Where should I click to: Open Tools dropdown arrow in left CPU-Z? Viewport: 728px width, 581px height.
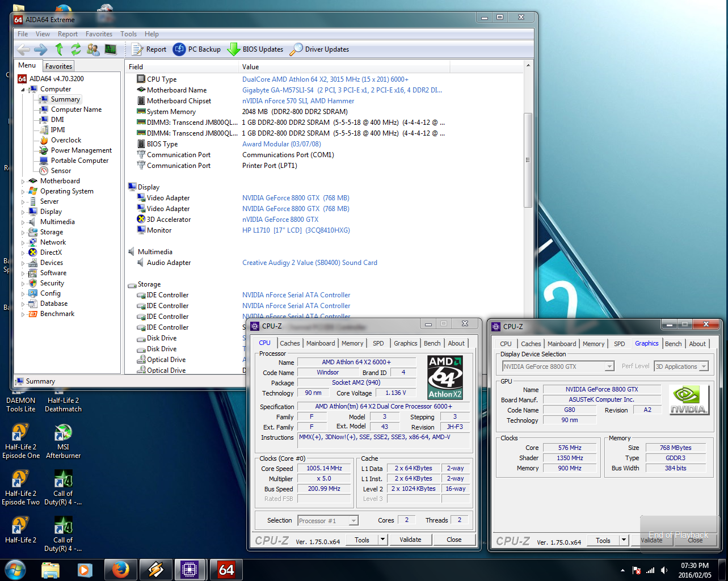pos(382,540)
